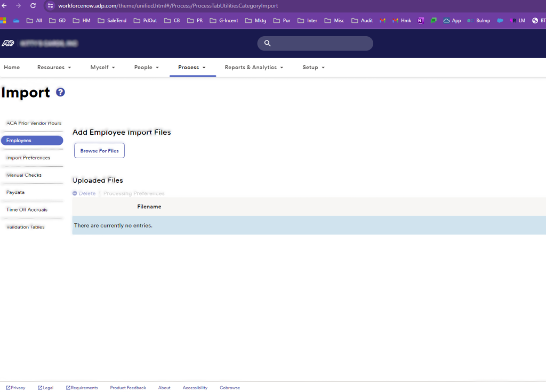Open Import Preferences in sidebar
The width and height of the screenshot is (546, 392).
coord(28,158)
